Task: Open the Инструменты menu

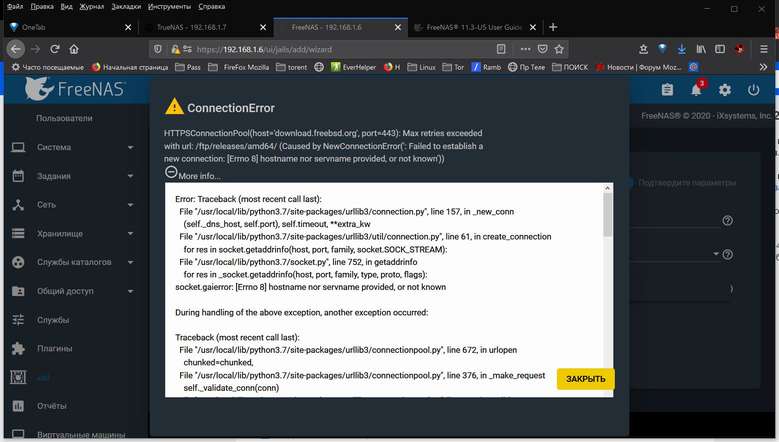Action: tap(169, 6)
